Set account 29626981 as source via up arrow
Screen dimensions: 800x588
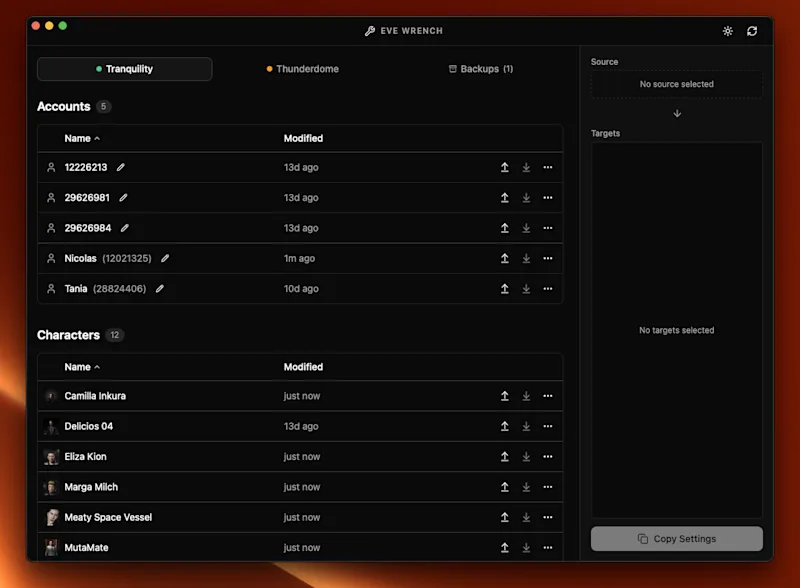505,198
